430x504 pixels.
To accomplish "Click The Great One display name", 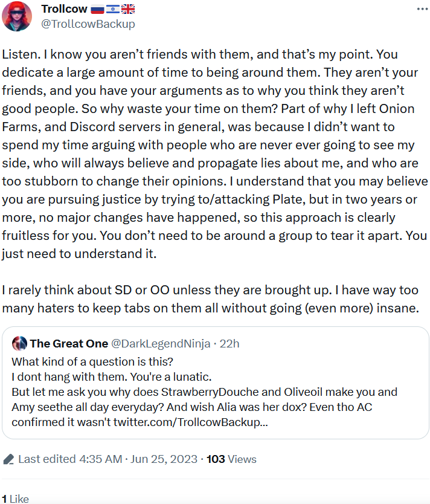I will pyautogui.click(x=69, y=343).
